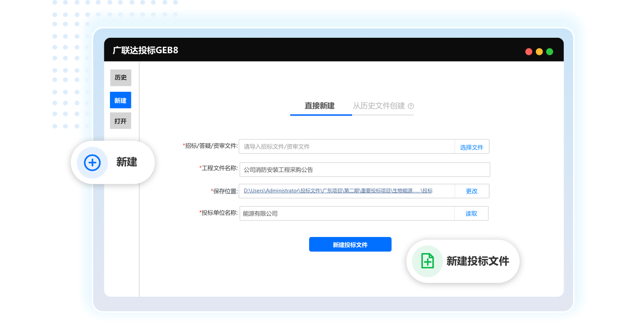Screen dimensions: 644x322
Task: Click the 选择文件 button
Action: coord(472,147)
